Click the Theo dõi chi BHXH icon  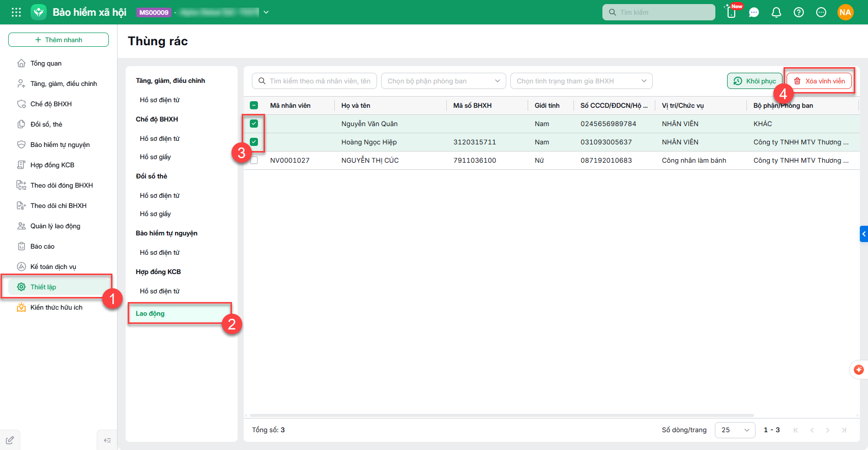pyautogui.click(x=21, y=205)
